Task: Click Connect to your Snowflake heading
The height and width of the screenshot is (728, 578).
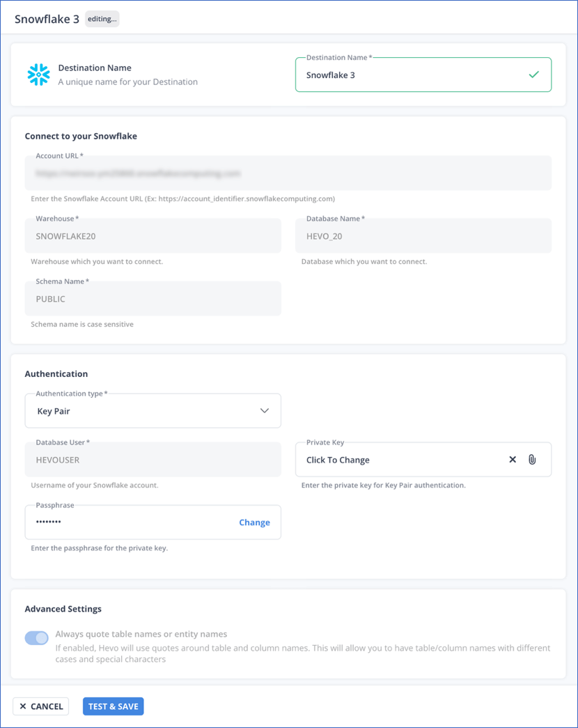Action: pos(81,136)
